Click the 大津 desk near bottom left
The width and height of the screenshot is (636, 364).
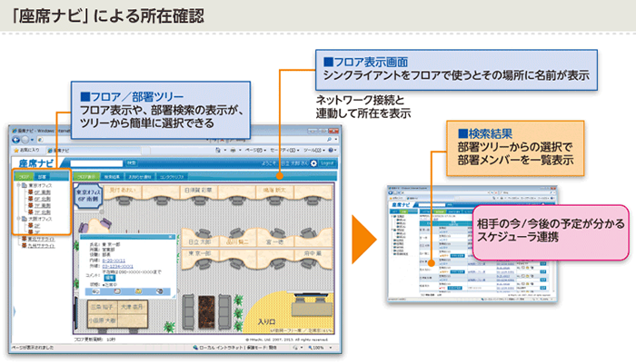pyautogui.click(x=132, y=307)
